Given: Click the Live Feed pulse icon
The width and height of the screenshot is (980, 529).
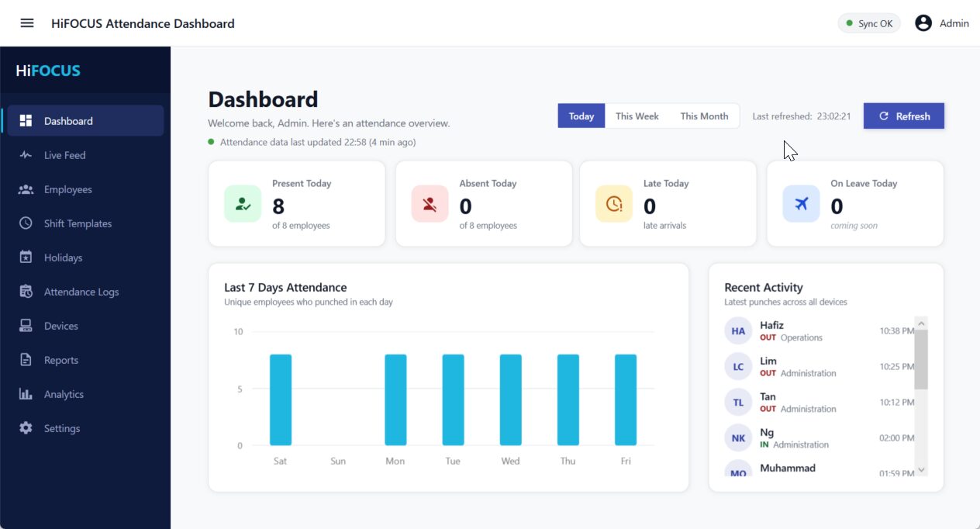Looking at the screenshot, I should pyautogui.click(x=26, y=155).
